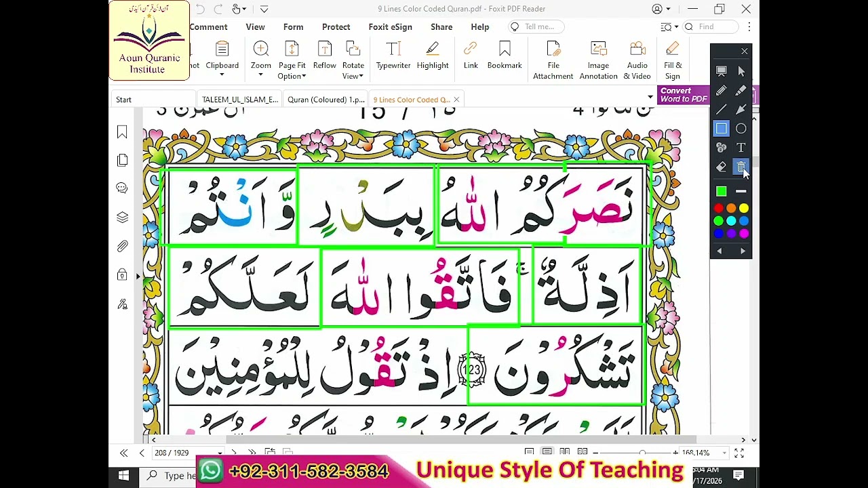Expand the open-tabs list dropdown arrow

[650, 98]
